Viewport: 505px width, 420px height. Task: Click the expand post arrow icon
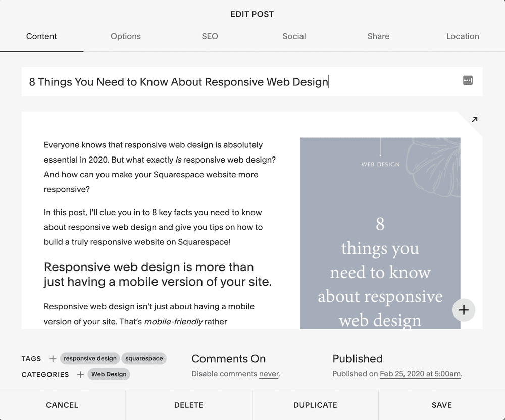pyautogui.click(x=474, y=119)
